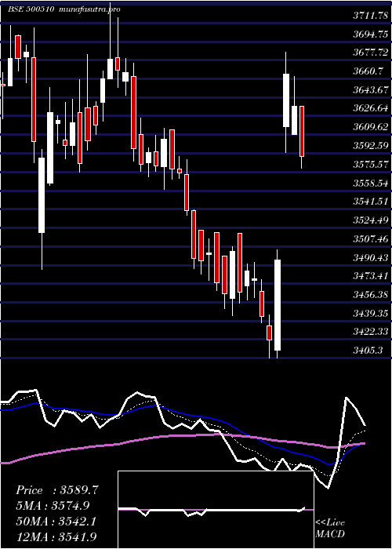Screen dimensions: 392x549
Task: Click the 5MA : 3574.9 readout
Action: tap(53, 506)
